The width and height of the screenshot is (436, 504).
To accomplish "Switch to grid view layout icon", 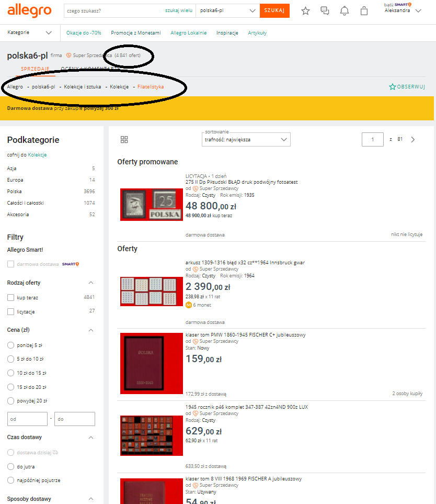I will coord(124,140).
